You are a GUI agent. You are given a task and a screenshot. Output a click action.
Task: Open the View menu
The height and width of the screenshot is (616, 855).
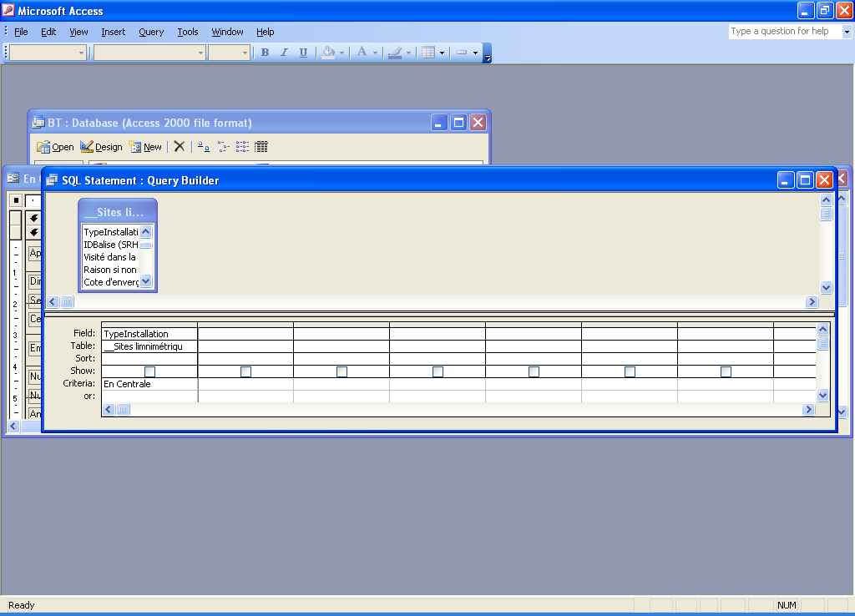[78, 32]
